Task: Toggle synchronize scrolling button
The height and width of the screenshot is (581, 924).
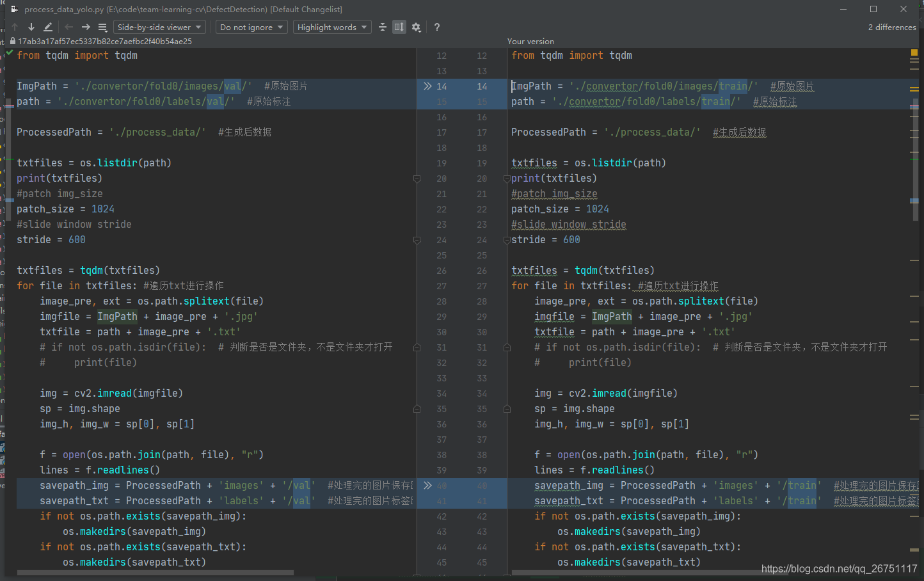Action: [399, 27]
